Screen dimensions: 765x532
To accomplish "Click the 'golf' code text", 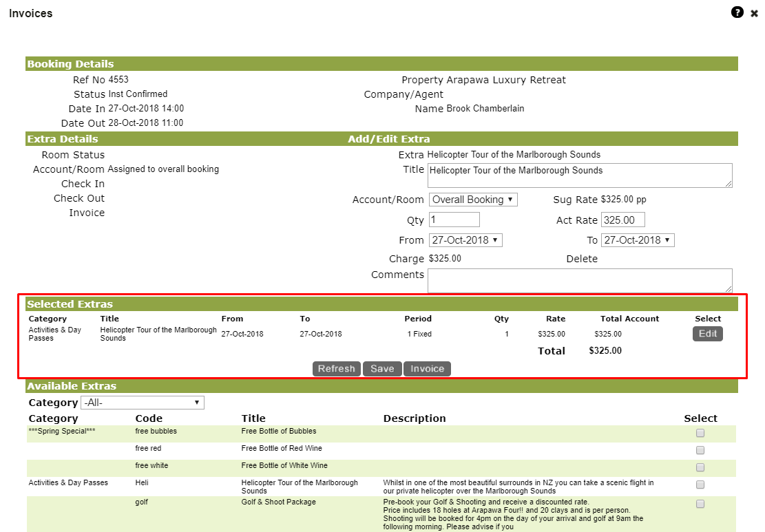I will 141,502.
